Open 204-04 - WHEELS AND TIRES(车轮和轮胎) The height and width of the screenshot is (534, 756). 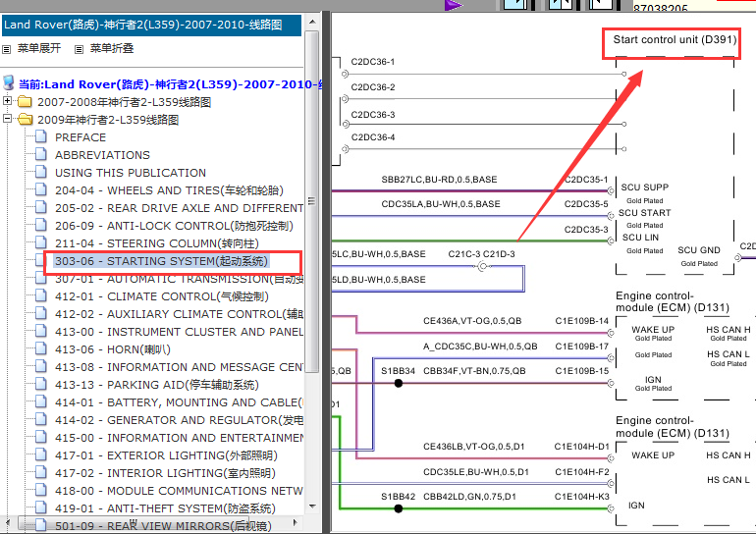click(x=169, y=190)
